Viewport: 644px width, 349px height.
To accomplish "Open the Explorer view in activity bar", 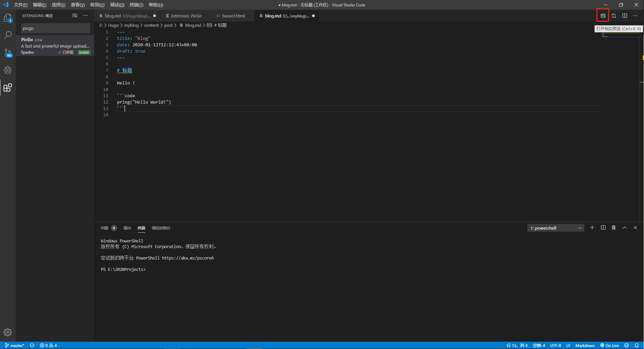I will tap(8, 18).
